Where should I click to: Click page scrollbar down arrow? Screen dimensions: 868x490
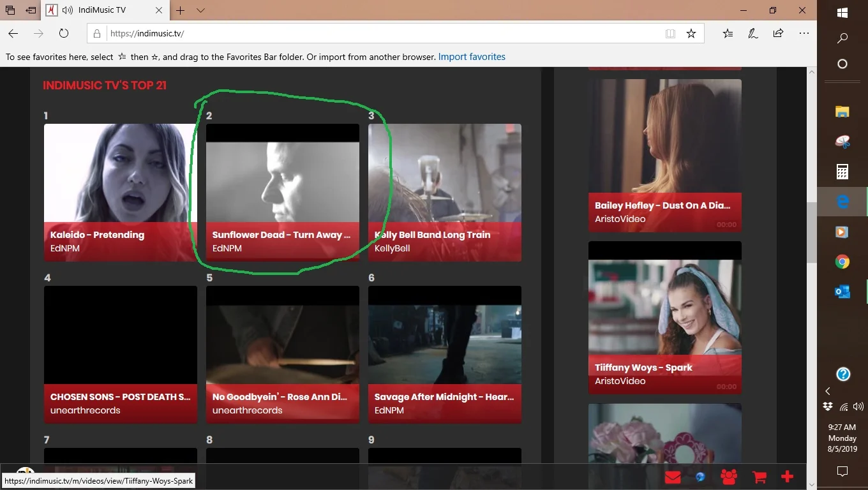812,484
